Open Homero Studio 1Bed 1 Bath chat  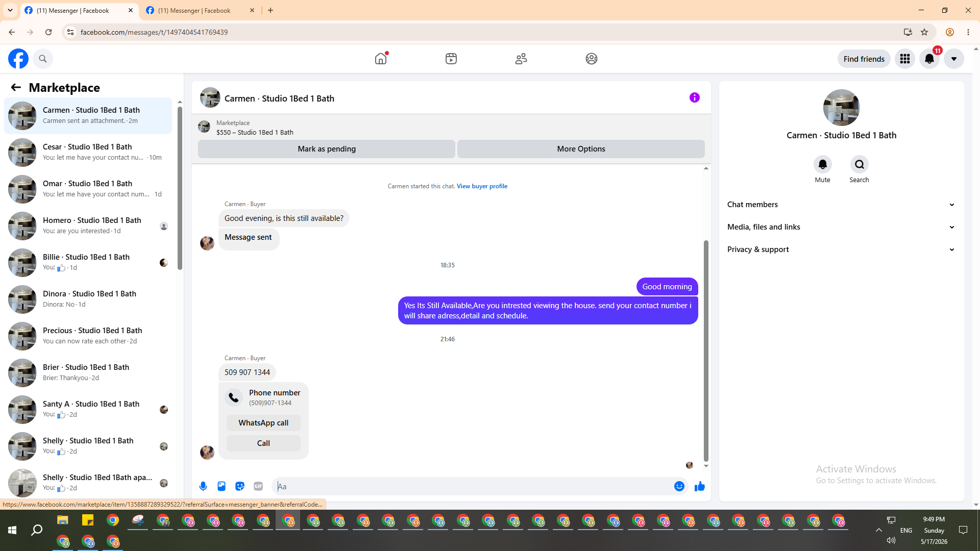(88, 226)
